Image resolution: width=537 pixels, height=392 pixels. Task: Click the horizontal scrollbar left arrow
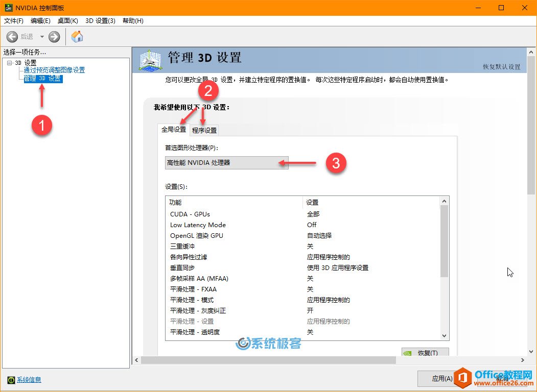[x=136, y=360]
